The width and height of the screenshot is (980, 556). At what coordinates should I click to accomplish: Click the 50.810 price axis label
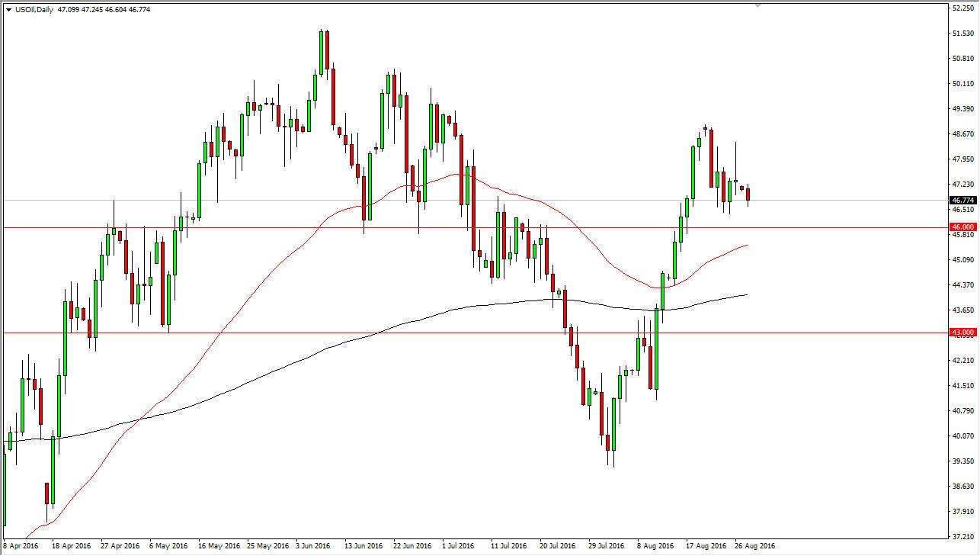pyautogui.click(x=963, y=59)
